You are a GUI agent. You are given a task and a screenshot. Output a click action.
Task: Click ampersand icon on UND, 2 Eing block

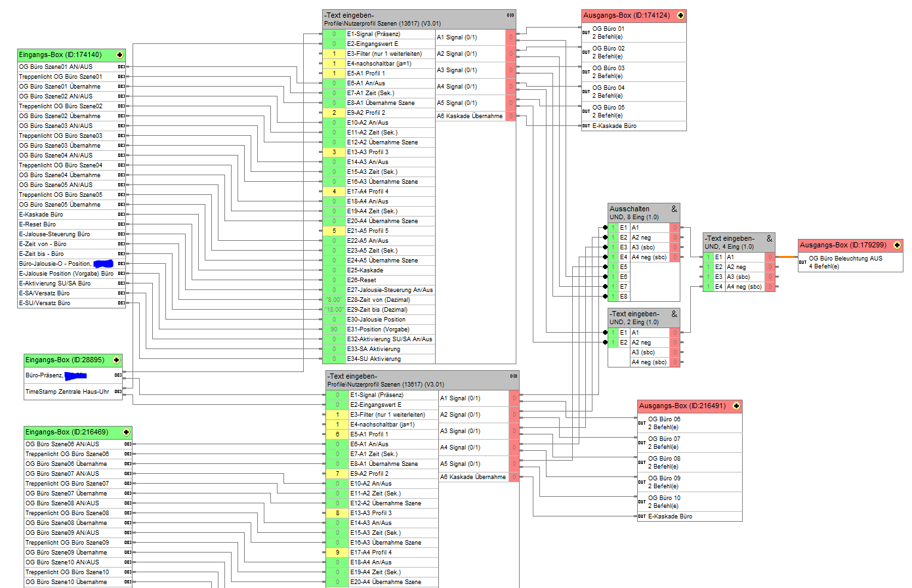click(674, 314)
